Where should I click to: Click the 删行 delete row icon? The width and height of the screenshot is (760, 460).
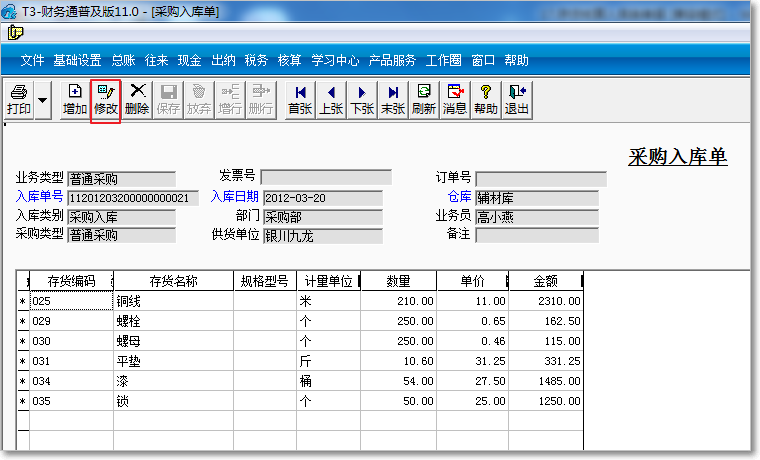coord(261,99)
